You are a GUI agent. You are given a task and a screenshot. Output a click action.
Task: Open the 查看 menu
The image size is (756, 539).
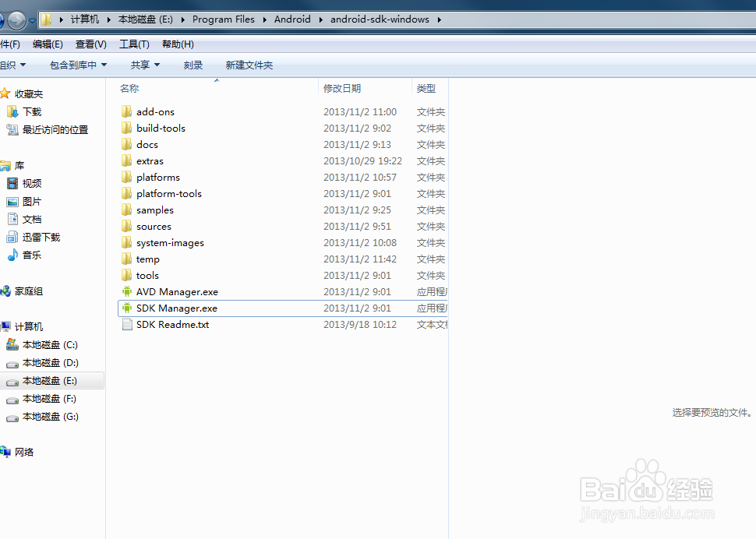[90, 44]
